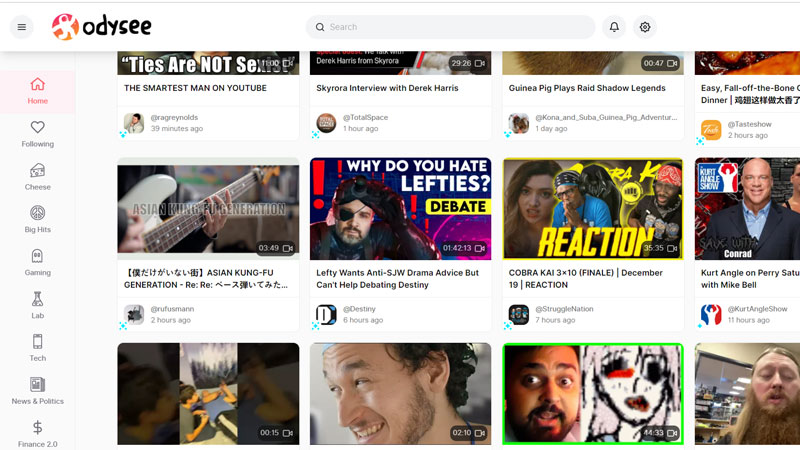Play the 00:15 blurry video thumbnail
The width and height of the screenshot is (800, 450).
click(208, 394)
